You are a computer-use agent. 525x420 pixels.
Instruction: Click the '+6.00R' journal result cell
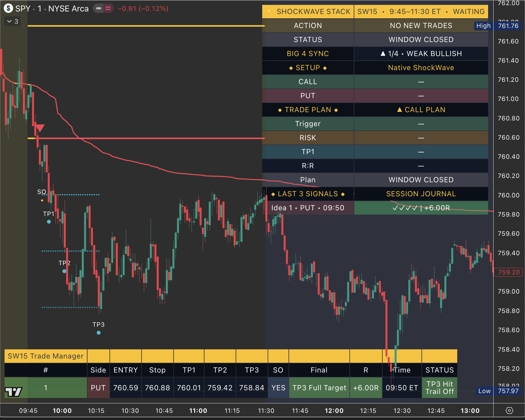421,208
